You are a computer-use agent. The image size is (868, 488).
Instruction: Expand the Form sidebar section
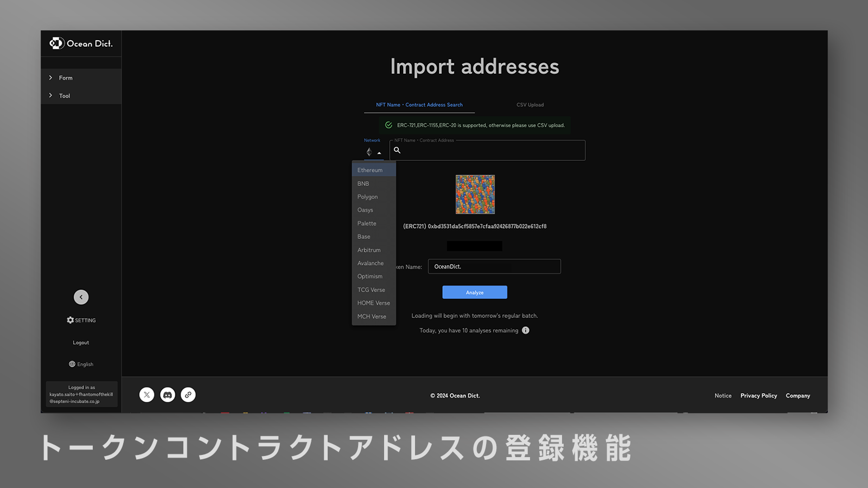81,78
